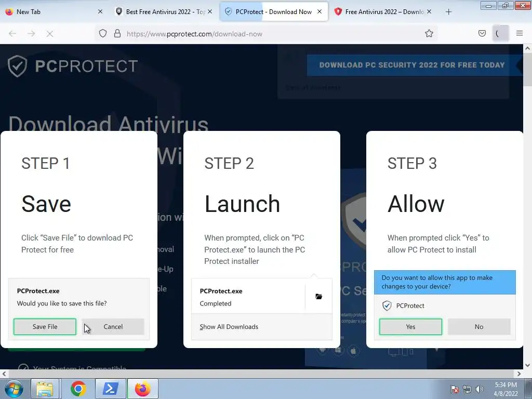
Task: Bookmark this page with star icon
Action: click(429, 34)
